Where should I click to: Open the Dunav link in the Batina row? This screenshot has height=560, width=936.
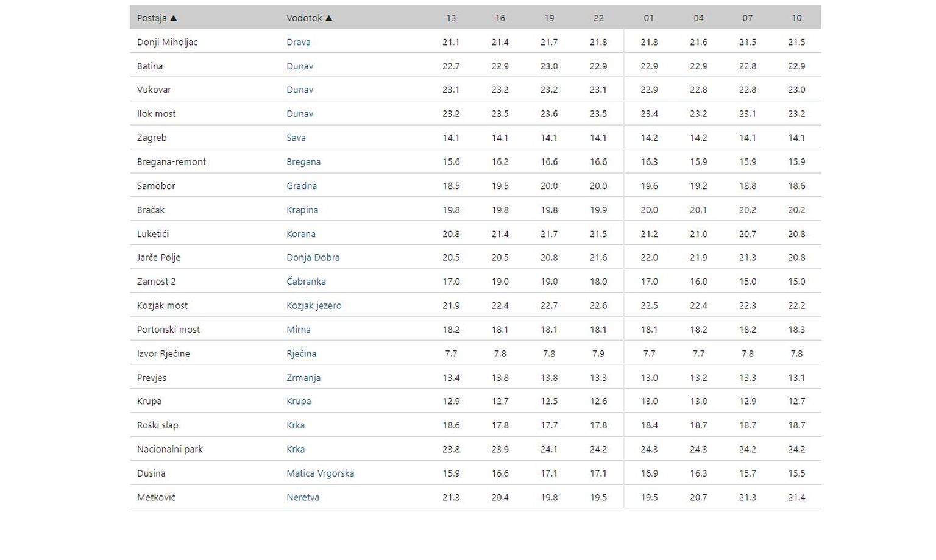300,66
